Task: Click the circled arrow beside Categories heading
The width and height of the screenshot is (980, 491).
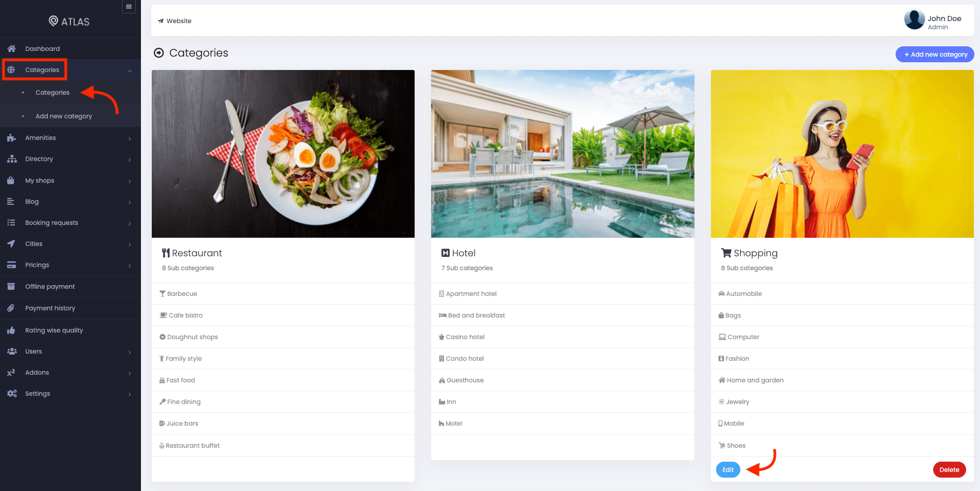Action: point(159,53)
